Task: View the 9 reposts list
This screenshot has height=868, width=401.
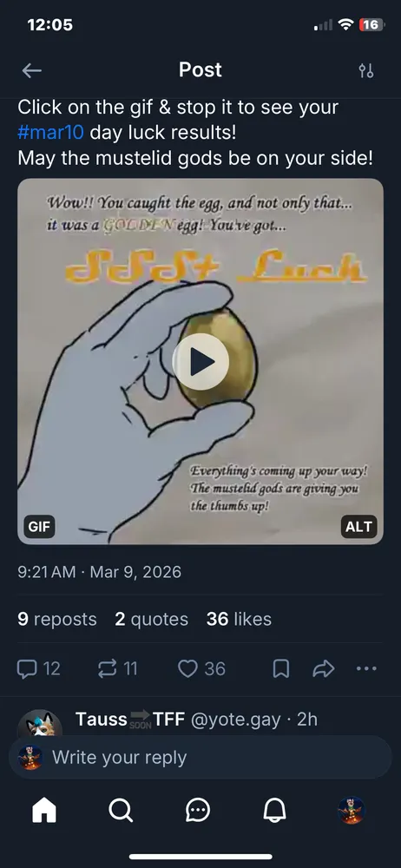Action: tap(57, 619)
